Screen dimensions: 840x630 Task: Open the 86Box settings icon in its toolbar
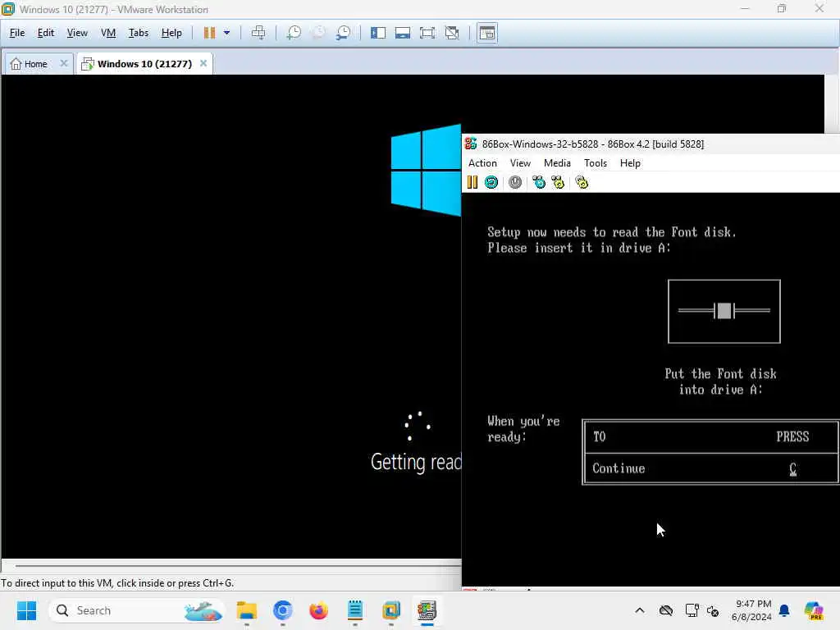[582, 183]
